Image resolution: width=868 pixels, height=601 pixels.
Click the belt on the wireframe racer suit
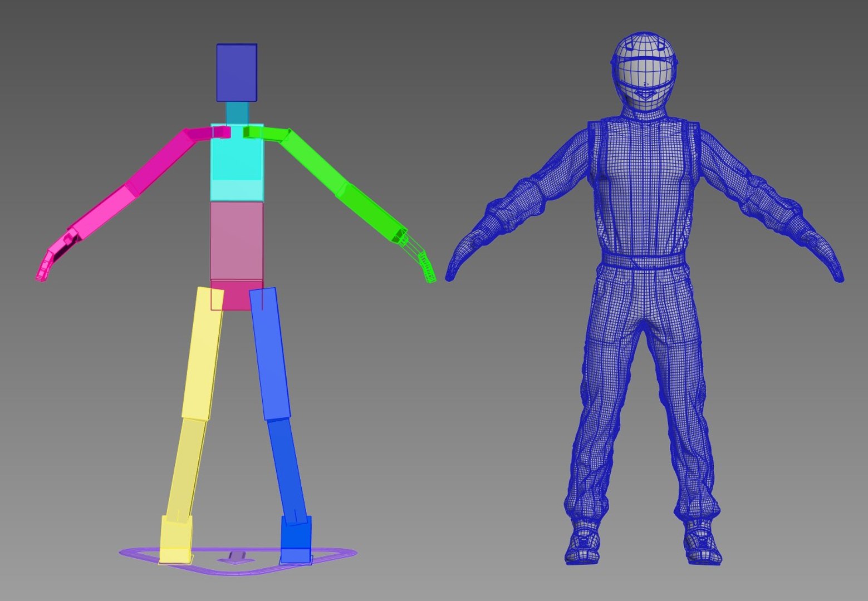point(644,260)
